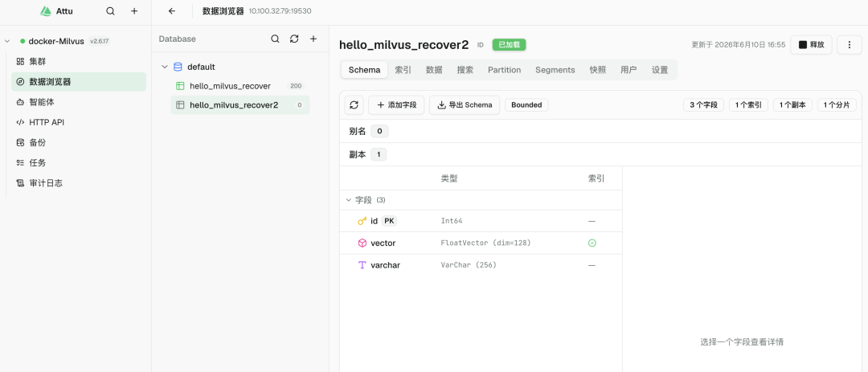The image size is (868, 372).
Task: Click the 别名 count badge 0
Action: pos(379,131)
